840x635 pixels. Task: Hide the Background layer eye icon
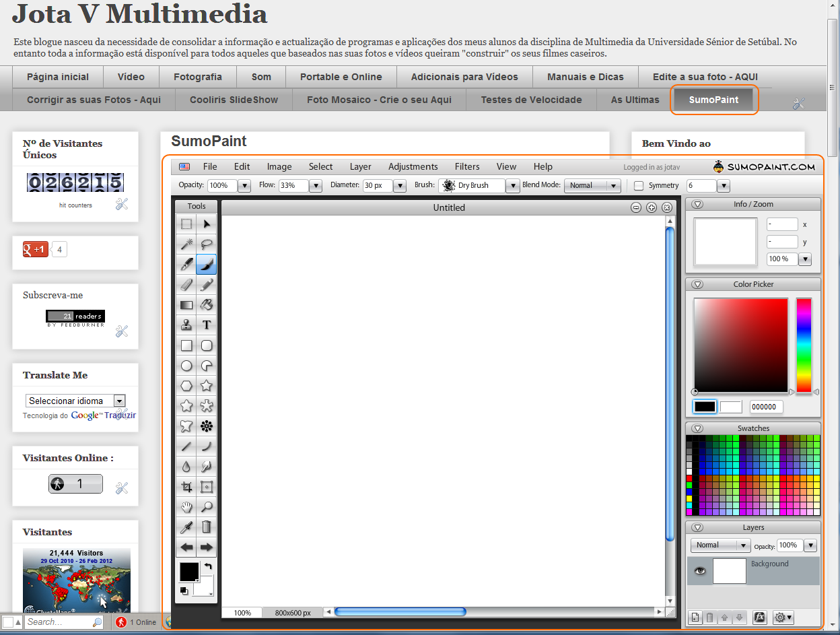point(700,570)
